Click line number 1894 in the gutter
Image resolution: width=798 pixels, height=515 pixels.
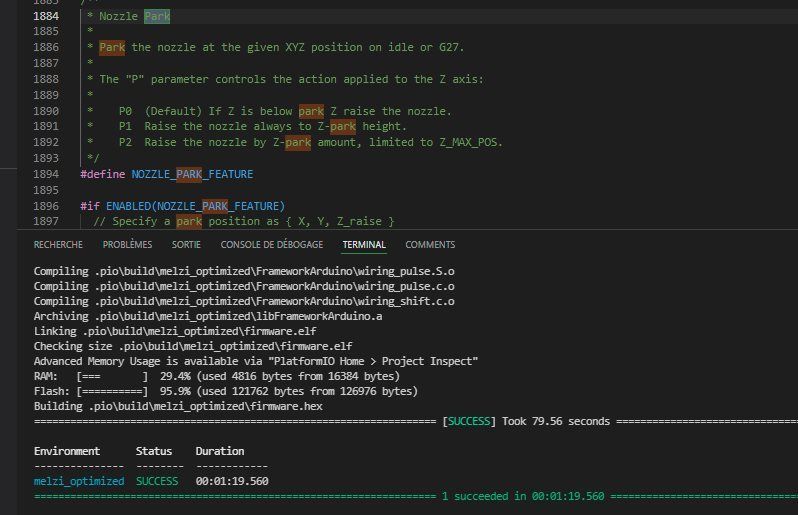pos(46,174)
